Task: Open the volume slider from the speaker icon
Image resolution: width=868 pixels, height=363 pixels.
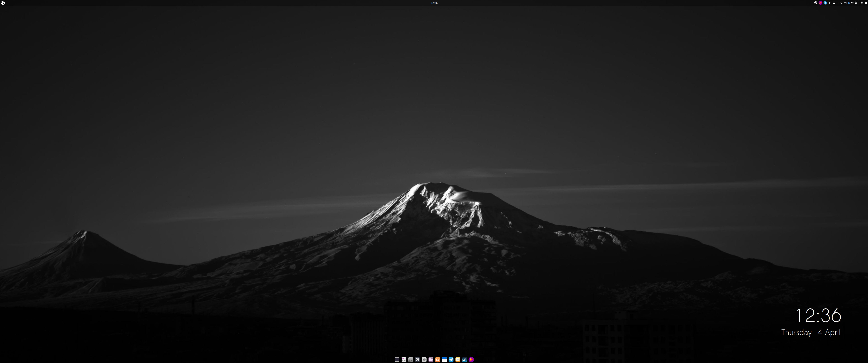Action: pos(853,3)
